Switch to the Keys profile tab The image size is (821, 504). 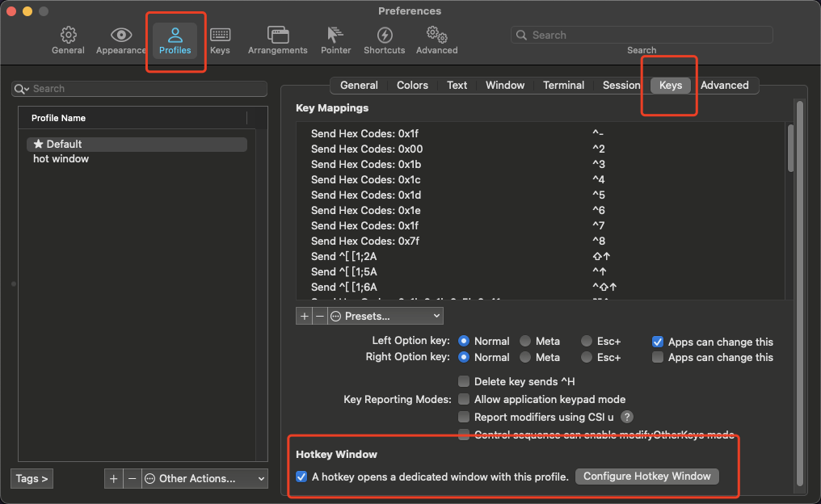(671, 86)
